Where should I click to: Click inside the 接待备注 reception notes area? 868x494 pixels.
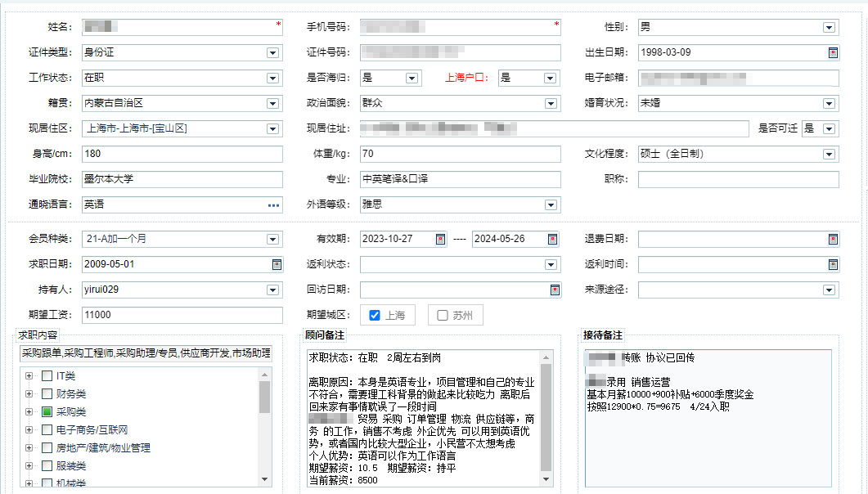click(x=708, y=418)
